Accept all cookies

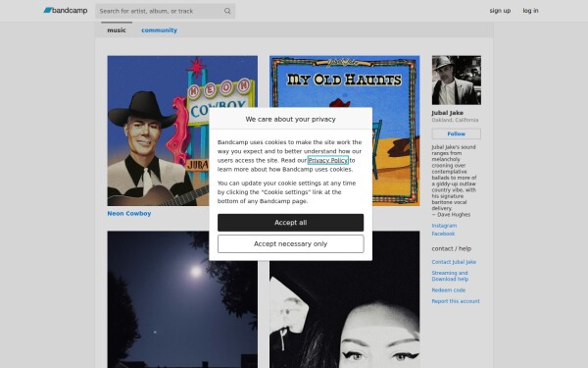click(x=290, y=223)
